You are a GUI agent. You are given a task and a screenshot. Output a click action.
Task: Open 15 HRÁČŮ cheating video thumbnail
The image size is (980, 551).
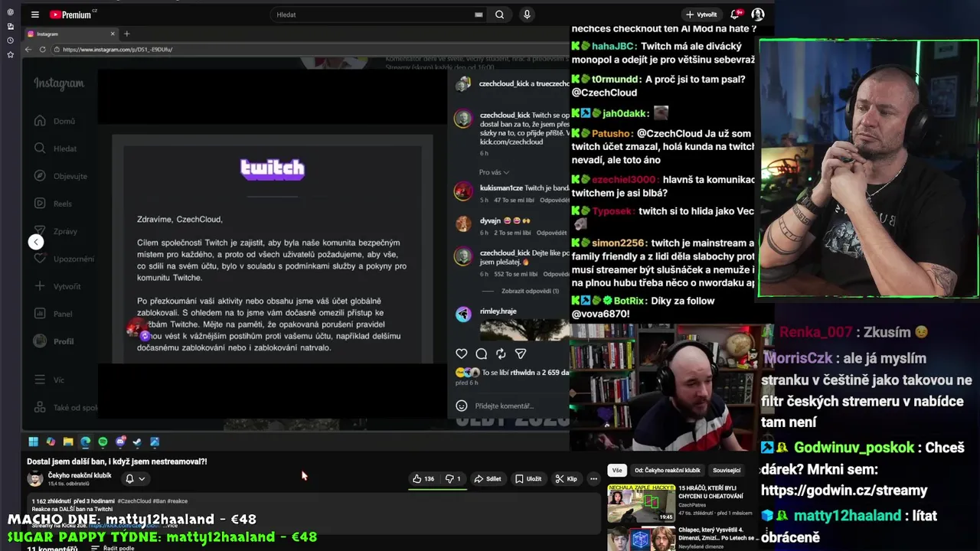click(642, 503)
